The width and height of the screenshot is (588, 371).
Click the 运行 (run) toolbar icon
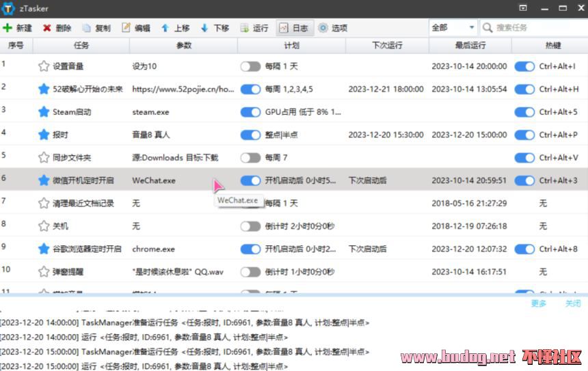(x=245, y=28)
